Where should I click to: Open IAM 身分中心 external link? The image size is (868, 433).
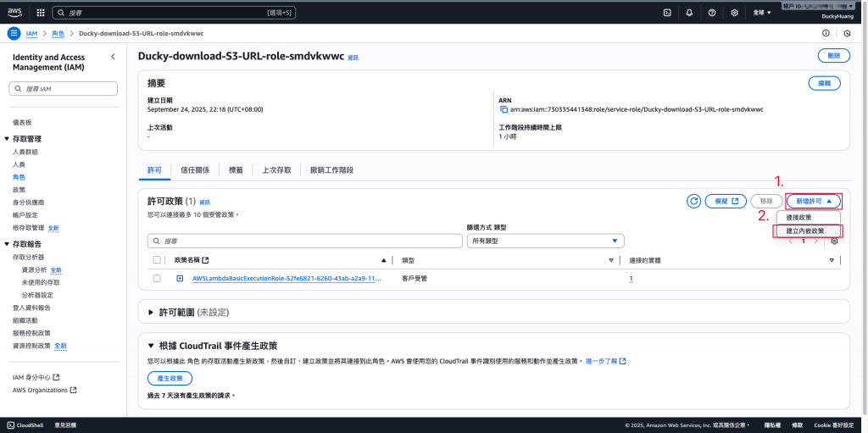[x=36, y=377]
